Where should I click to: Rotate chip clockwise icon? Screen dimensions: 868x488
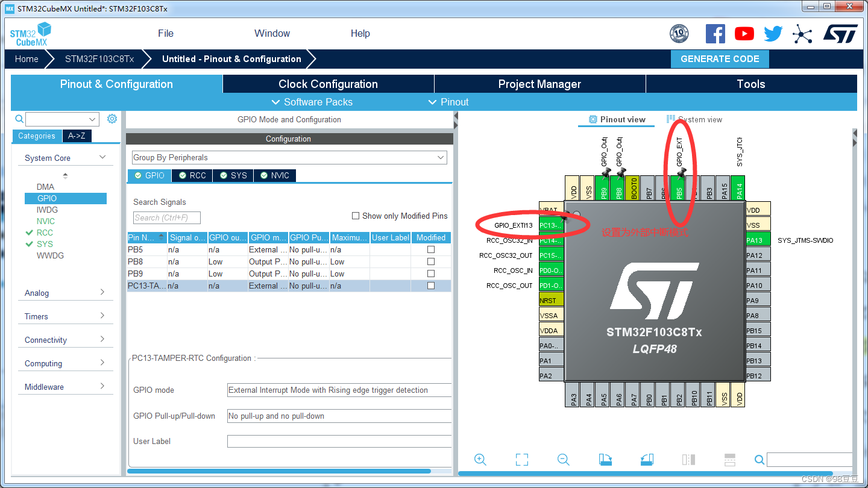(605, 460)
